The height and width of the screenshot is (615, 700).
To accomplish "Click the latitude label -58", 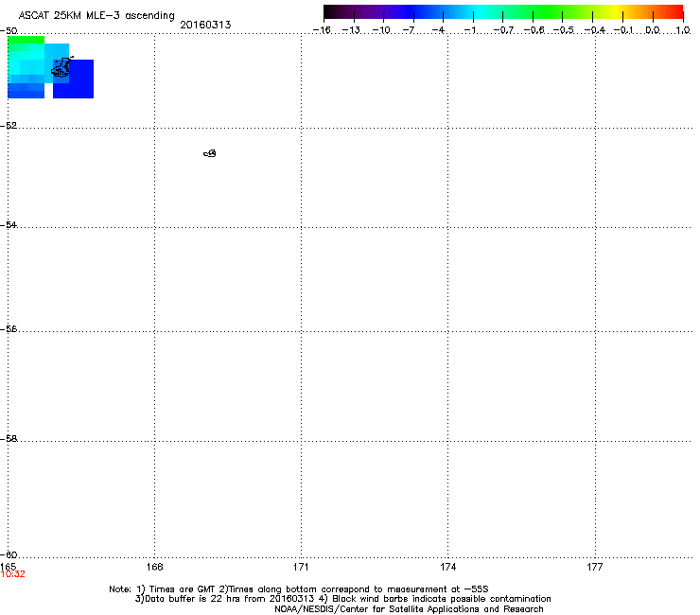I will (9, 439).
